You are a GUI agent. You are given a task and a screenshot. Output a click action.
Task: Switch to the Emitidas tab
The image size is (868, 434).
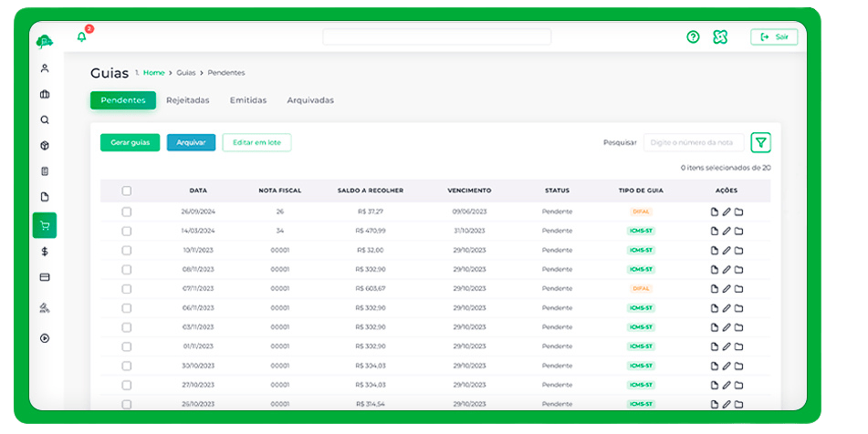click(x=248, y=100)
